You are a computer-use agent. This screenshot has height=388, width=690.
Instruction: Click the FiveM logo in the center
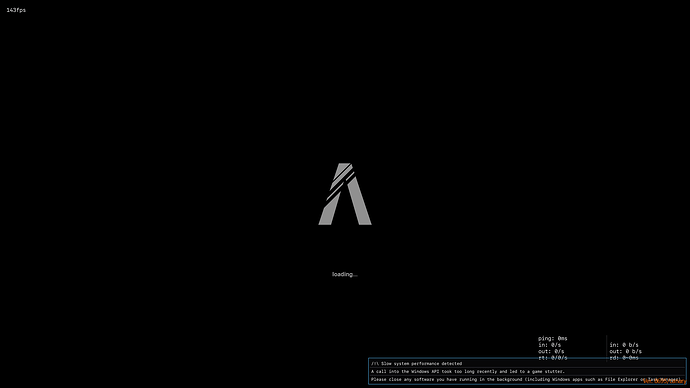coord(345,194)
